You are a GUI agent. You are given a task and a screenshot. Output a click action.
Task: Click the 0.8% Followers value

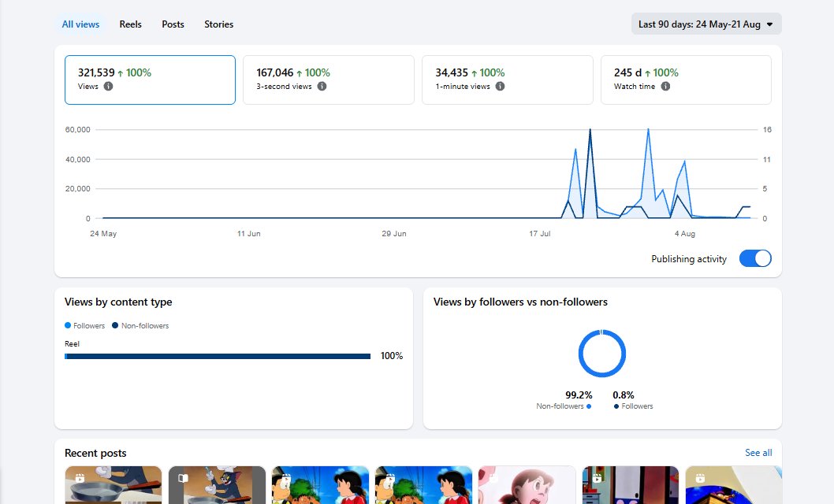tap(624, 395)
